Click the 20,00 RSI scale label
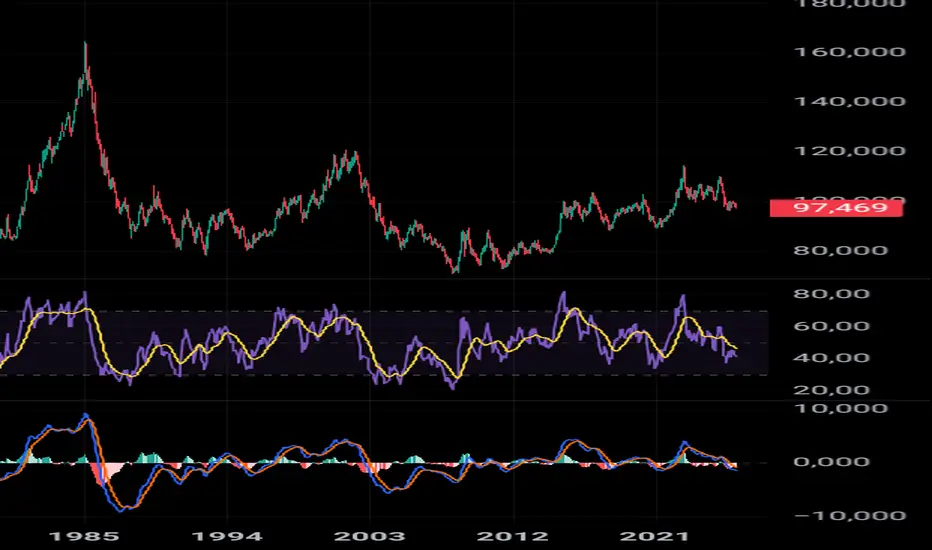This screenshot has width=932, height=550. [832, 390]
